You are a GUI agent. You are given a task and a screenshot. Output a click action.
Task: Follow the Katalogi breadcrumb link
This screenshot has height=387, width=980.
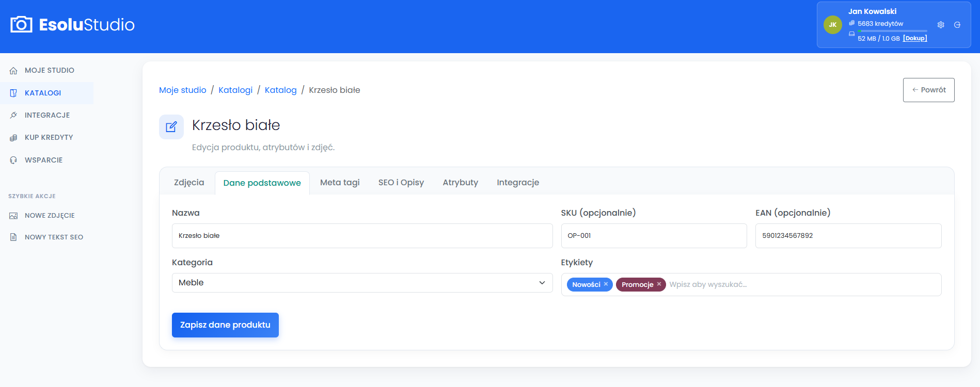235,90
